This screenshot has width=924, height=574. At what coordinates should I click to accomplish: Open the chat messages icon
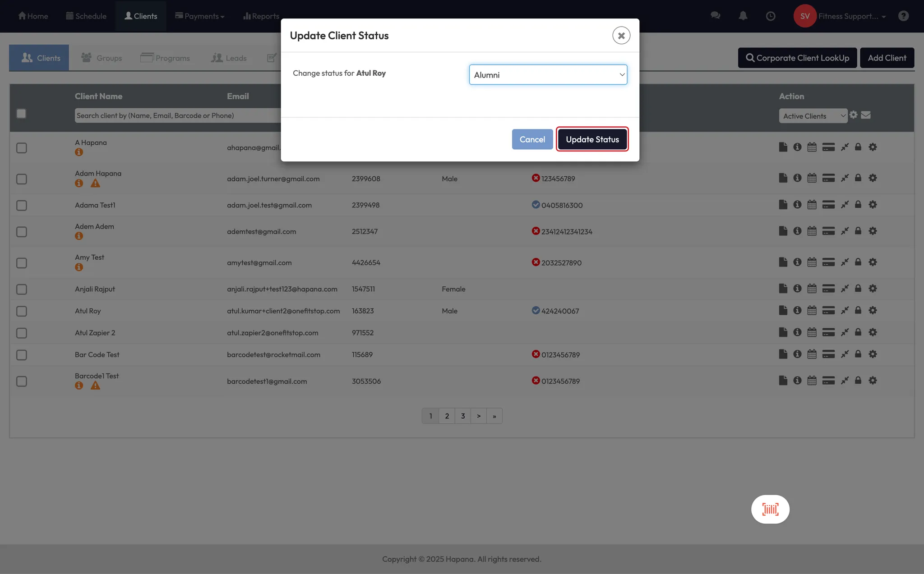(715, 16)
